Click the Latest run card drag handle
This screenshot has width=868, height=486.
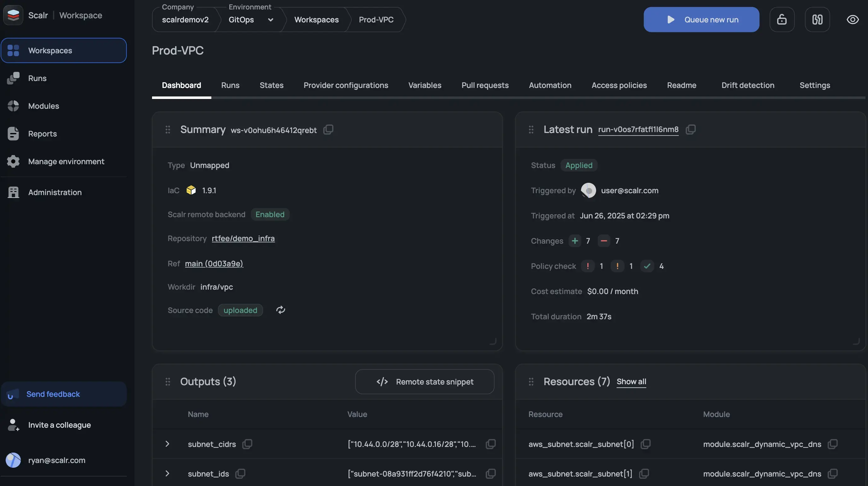(531, 130)
